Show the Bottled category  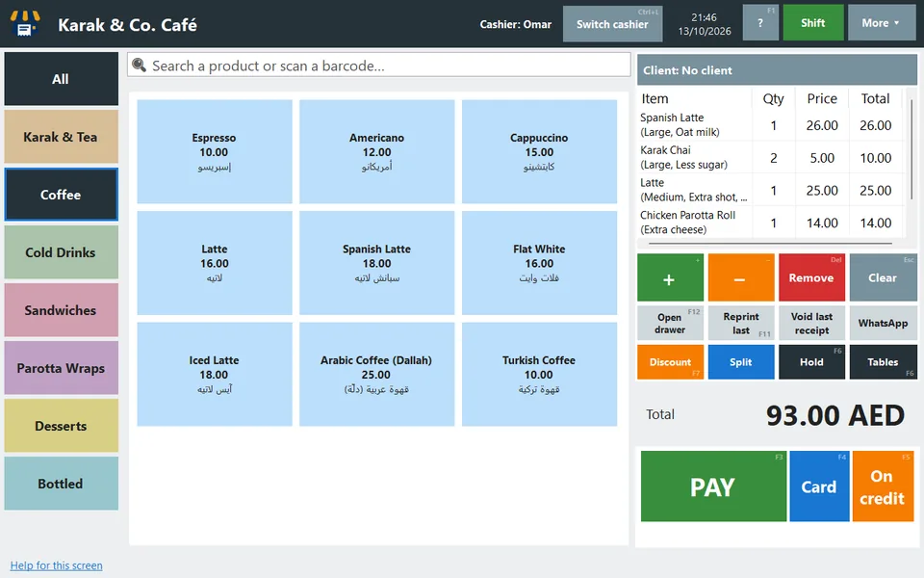pyautogui.click(x=62, y=484)
